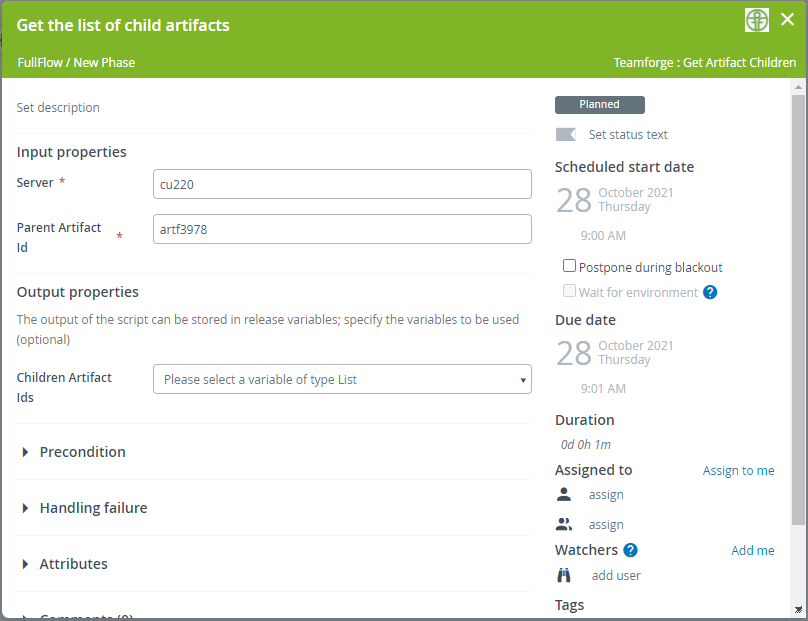Click the Add me watcher link
The width and height of the screenshot is (808, 621).
point(752,551)
